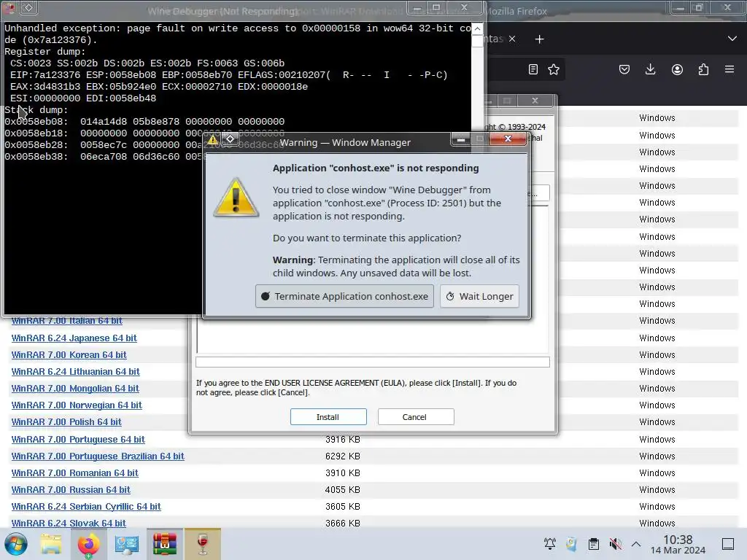The height and width of the screenshot is (560, 747).
Task: Open Firefox reader view icon
Action: (533, 69)
